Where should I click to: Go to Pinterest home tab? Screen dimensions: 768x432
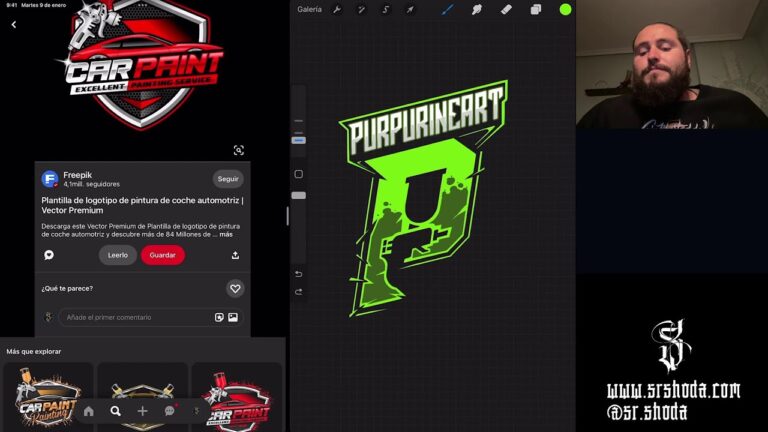coord(89,411)
